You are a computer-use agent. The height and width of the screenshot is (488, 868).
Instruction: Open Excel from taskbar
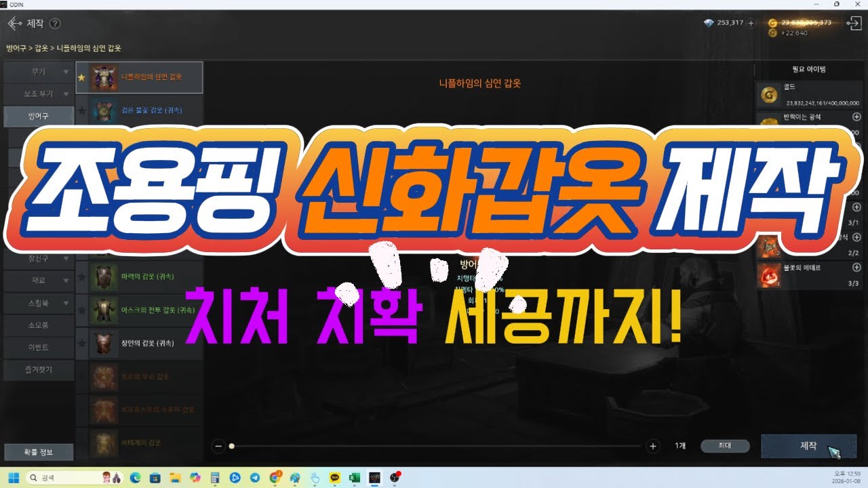pos(355,477)
